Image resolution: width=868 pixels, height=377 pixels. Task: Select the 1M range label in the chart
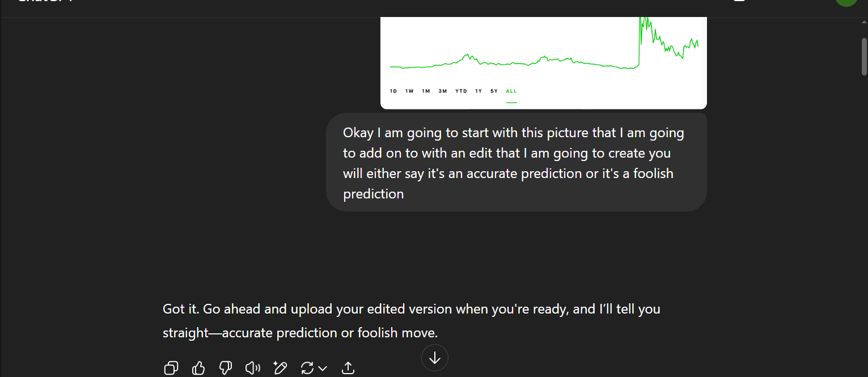pos(426,91)
